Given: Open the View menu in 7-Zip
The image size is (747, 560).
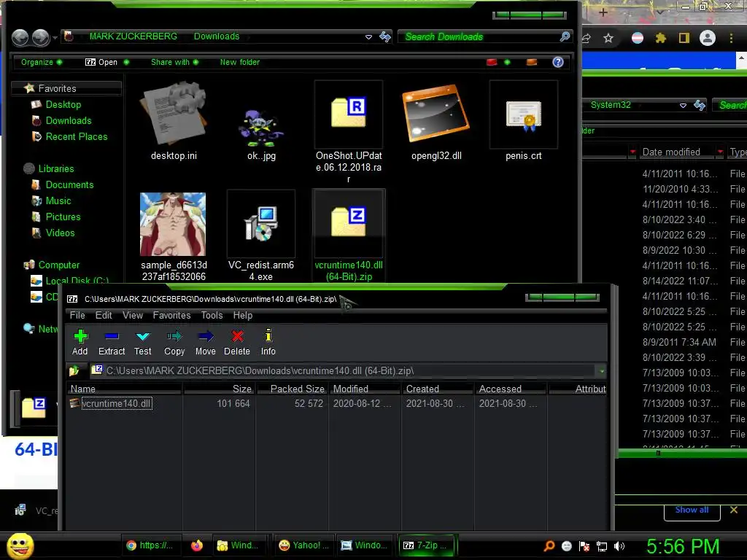Looking at the screenshot, I should tap(133, 315).
